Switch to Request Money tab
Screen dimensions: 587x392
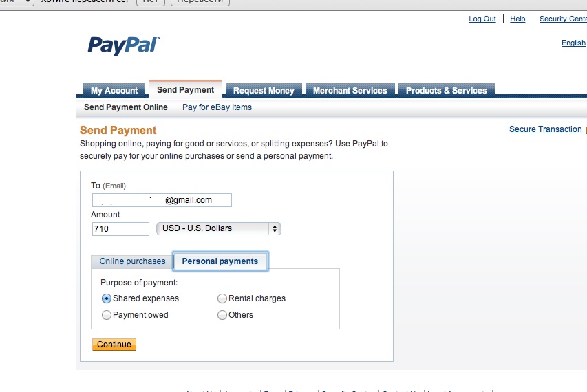264,91
